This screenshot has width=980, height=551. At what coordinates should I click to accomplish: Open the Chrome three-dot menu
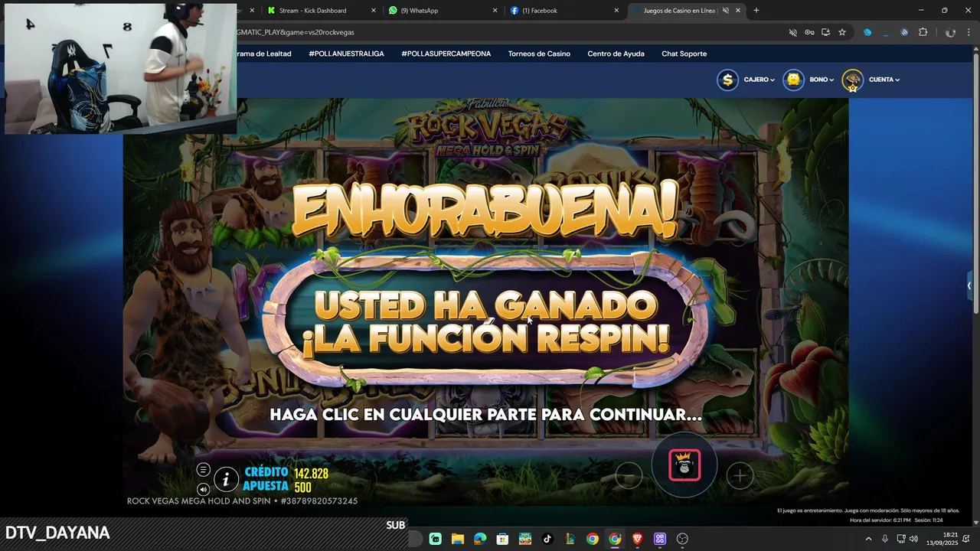[969, 32]
